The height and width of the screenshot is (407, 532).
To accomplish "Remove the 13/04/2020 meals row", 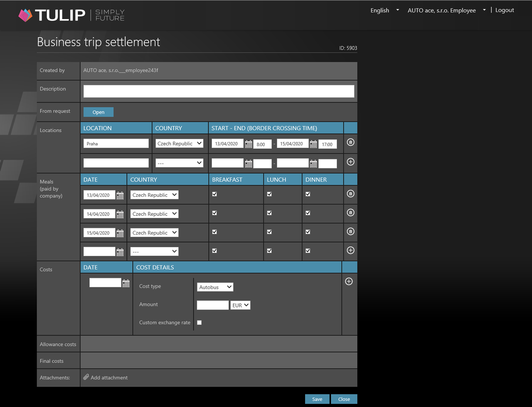I will coord(350,194).
